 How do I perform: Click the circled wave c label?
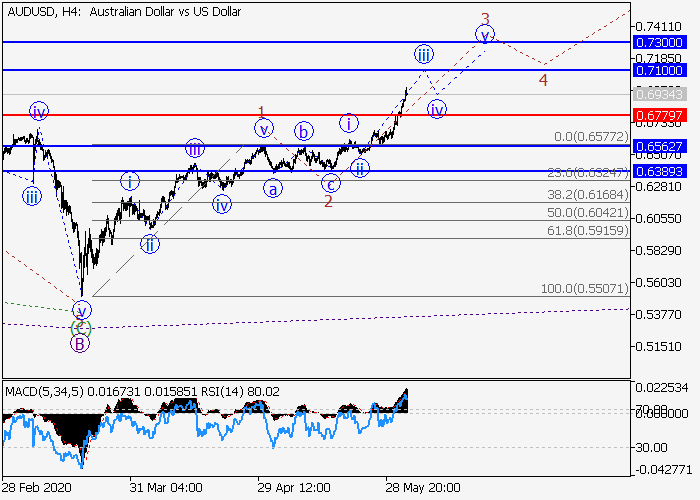coord(330,184)
